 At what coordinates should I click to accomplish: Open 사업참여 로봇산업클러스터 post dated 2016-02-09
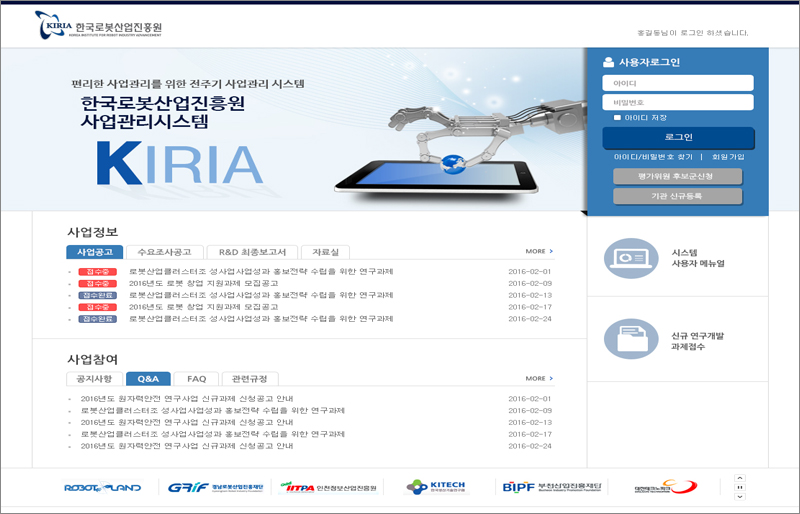[x=212, y=410]
